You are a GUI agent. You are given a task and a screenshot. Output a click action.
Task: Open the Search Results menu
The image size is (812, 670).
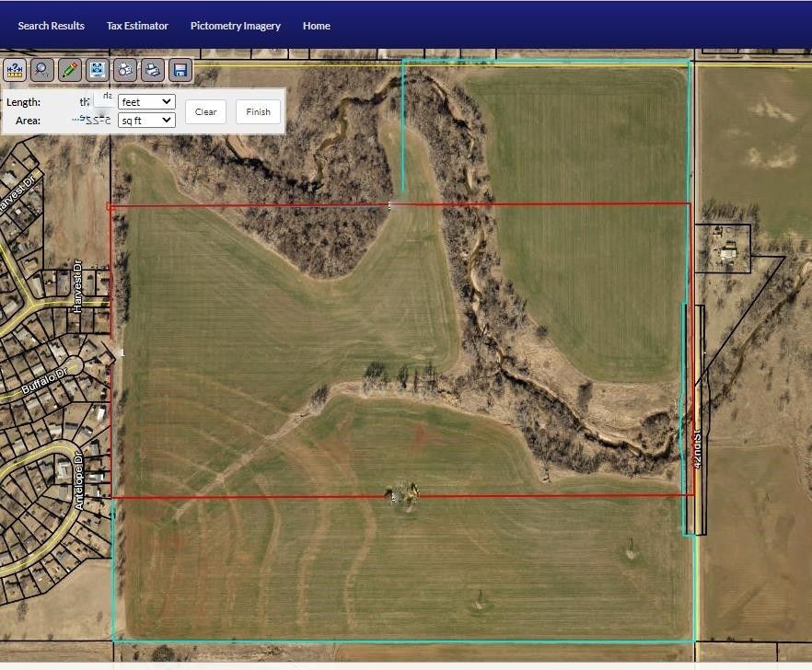[51, 26]
